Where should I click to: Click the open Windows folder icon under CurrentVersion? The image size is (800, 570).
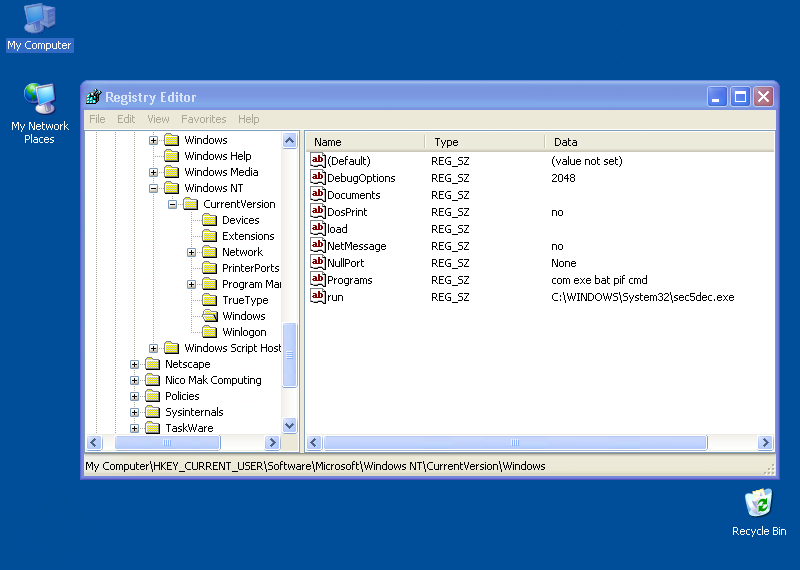point(210,316)
